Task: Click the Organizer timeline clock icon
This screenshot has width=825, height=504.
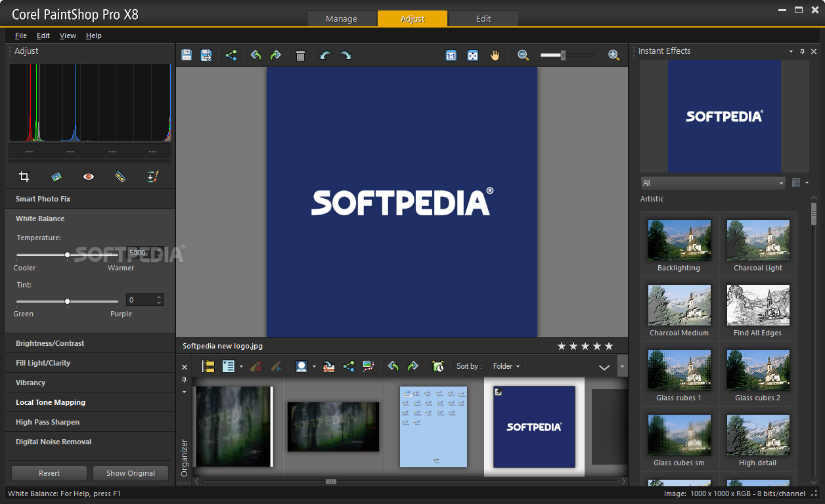Action: pos(438,366)
